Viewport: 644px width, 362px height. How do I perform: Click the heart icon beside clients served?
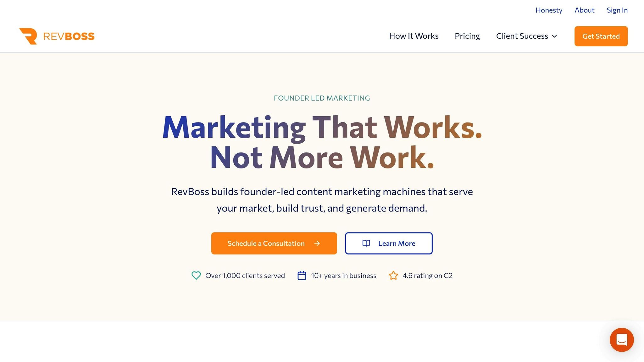pos(196,276)
